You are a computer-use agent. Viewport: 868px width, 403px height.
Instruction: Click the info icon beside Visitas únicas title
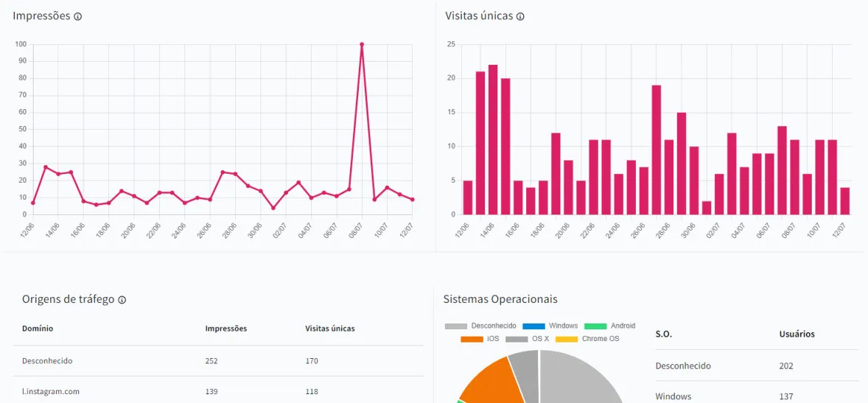(520, 17)
